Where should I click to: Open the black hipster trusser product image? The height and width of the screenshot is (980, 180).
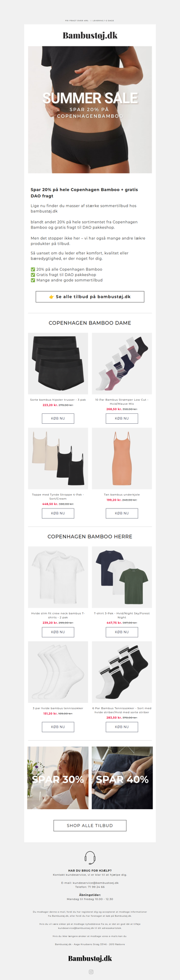[58, 363]
